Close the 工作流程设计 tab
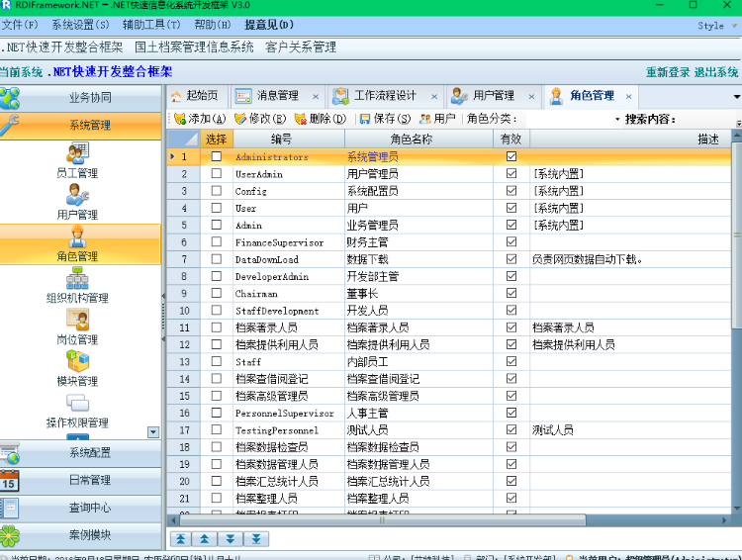Viewport: 742px width, 560px height. (x=434, y=97)
